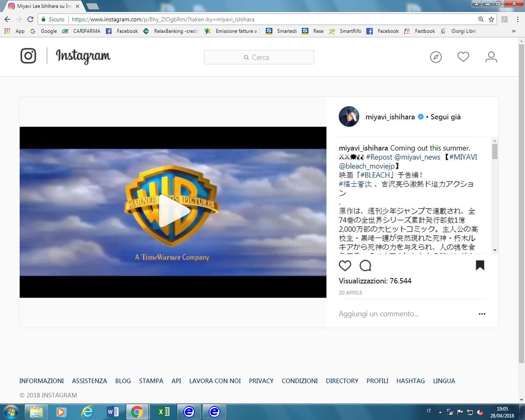Open the Windows Start button
Screen dimensions: 525x420
[x=10, y=412]
